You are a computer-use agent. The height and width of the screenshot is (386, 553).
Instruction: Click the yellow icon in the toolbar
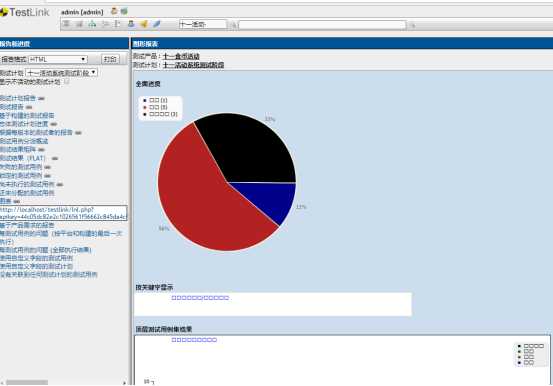coord(144,24)
